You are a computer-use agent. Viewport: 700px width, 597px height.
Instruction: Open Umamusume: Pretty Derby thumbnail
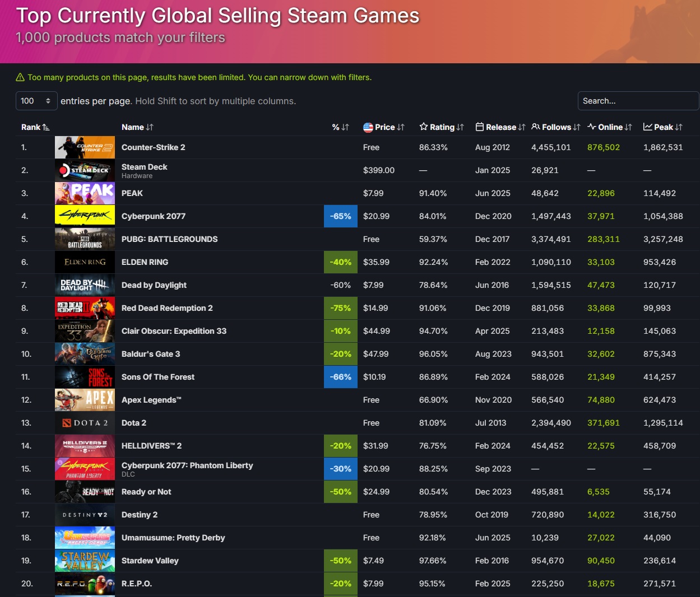pos(85,538)
